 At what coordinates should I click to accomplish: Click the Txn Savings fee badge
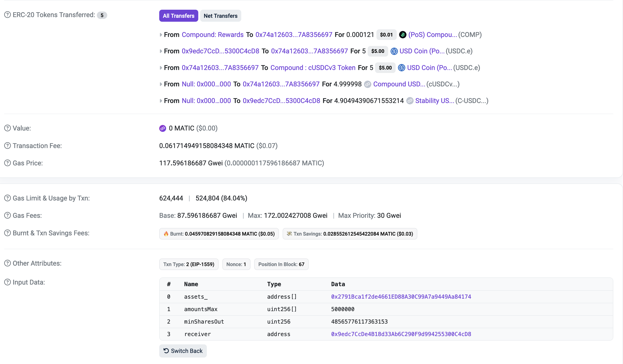pos(350,234)
